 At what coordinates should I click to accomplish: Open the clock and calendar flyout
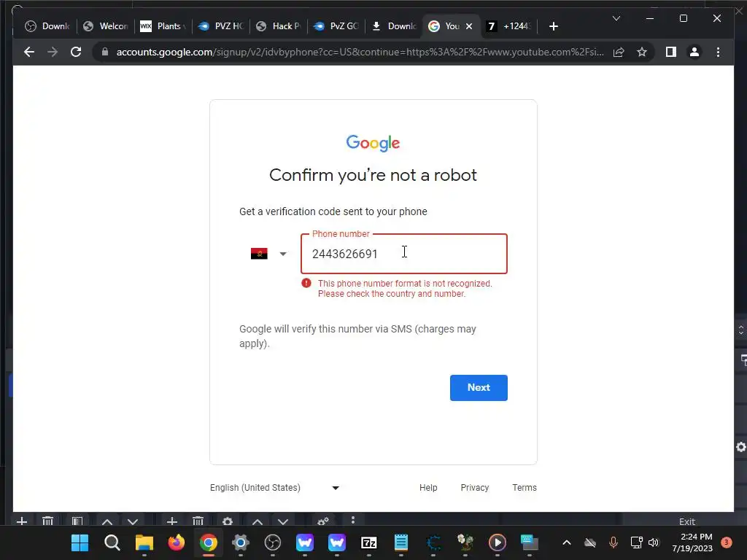click(x=692, y=542)
